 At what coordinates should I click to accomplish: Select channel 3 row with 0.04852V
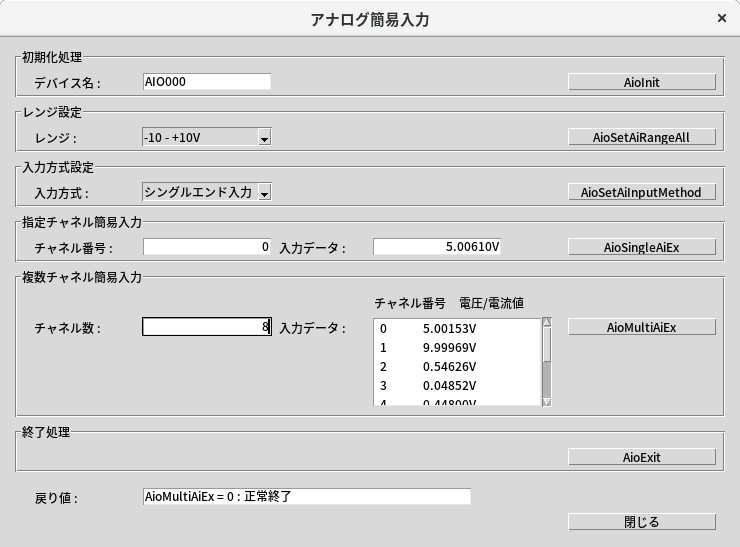tap(456, 385)
